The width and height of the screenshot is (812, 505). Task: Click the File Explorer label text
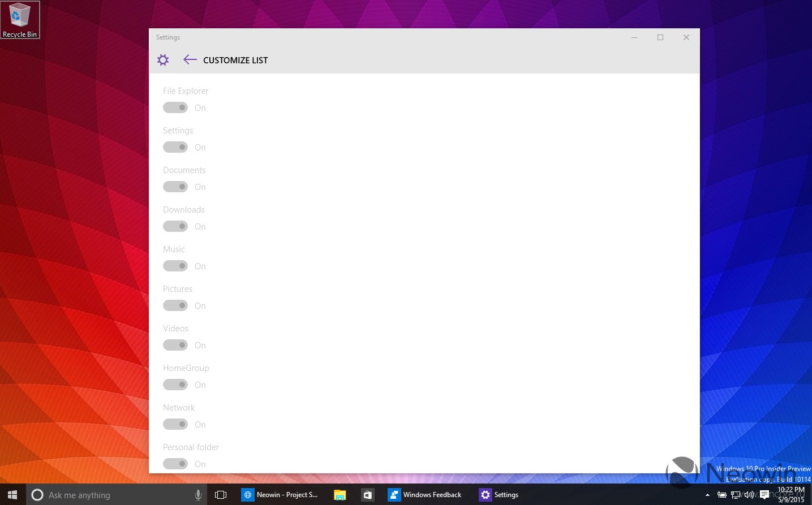(186, 91)
